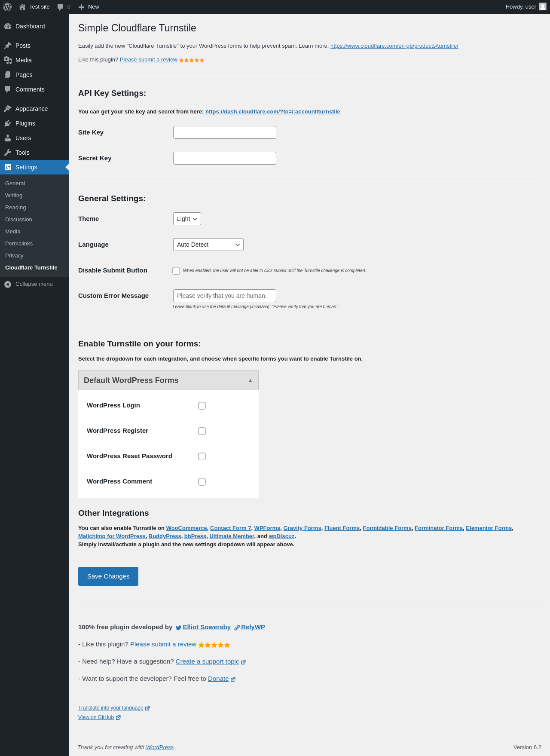Click the Dashboard gauge icon

coord(8,26)
